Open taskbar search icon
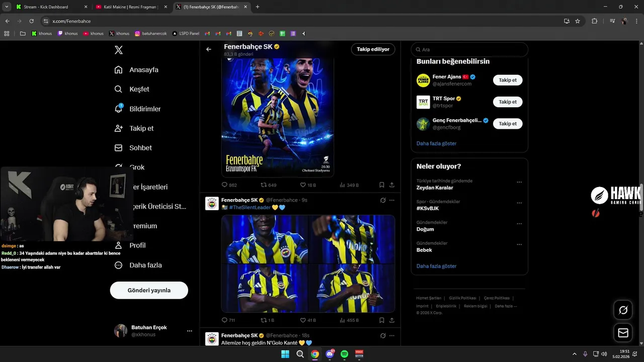 tap(300, 354)
